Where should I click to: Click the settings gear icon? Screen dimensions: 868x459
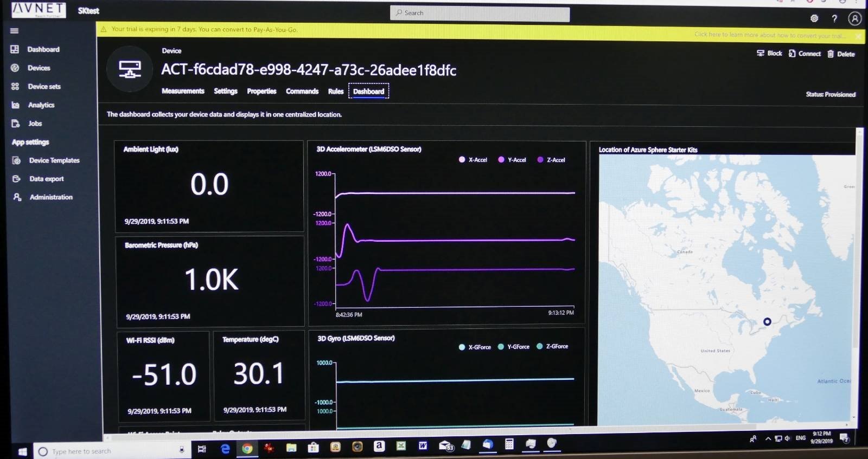[814, 18]
